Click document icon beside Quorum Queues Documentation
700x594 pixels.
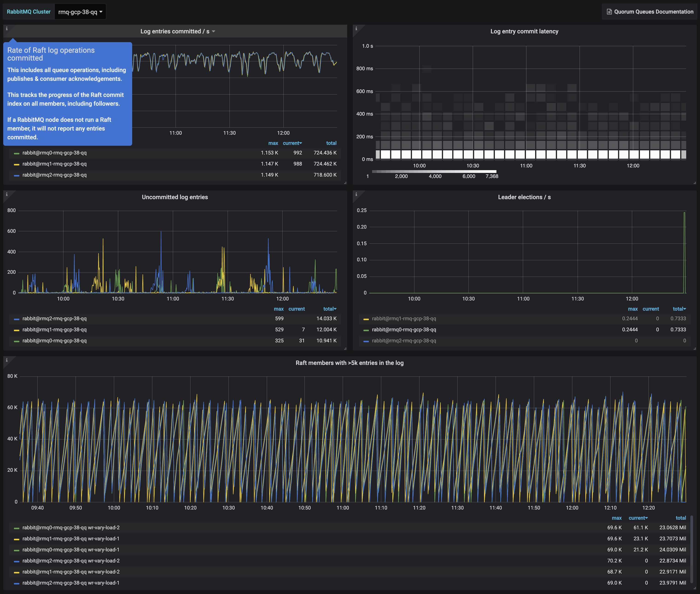tap(609, 12)
